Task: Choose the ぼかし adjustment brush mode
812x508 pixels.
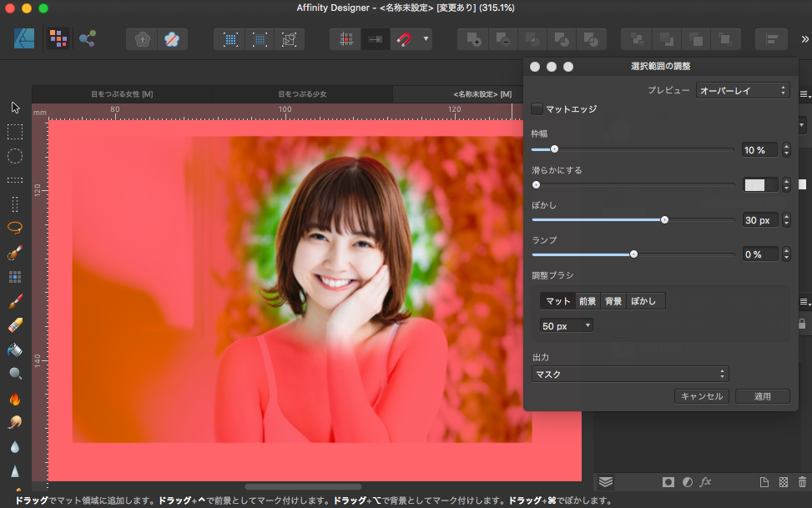Action: (643, 301)
